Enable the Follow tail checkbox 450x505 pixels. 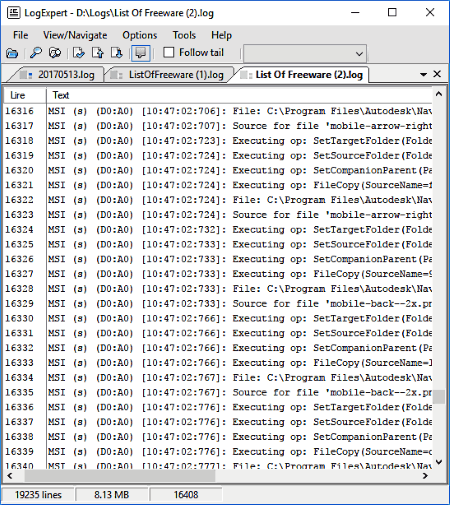[x=169, y=52]
